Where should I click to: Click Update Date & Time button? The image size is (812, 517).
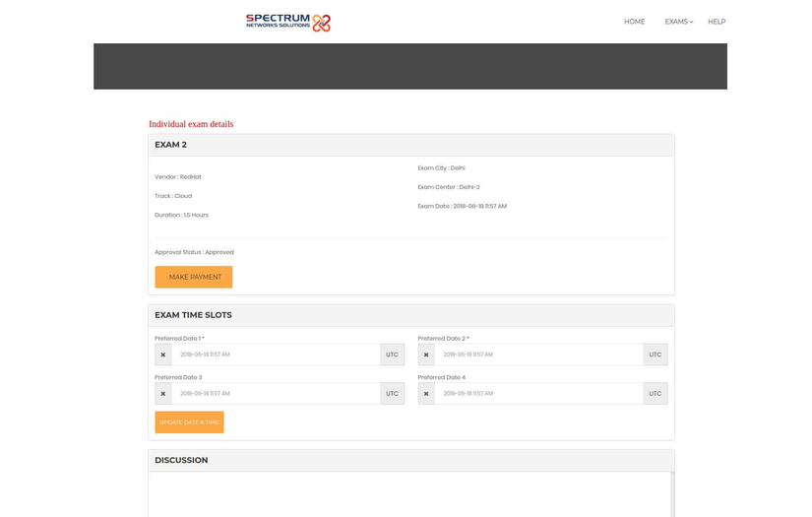[190, 422]
